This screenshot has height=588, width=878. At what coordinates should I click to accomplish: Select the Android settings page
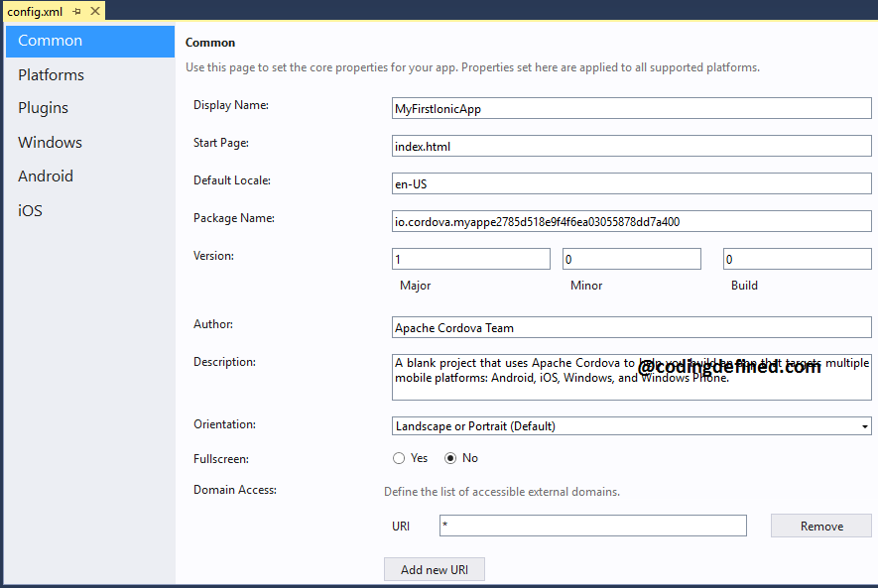[45, 176]
